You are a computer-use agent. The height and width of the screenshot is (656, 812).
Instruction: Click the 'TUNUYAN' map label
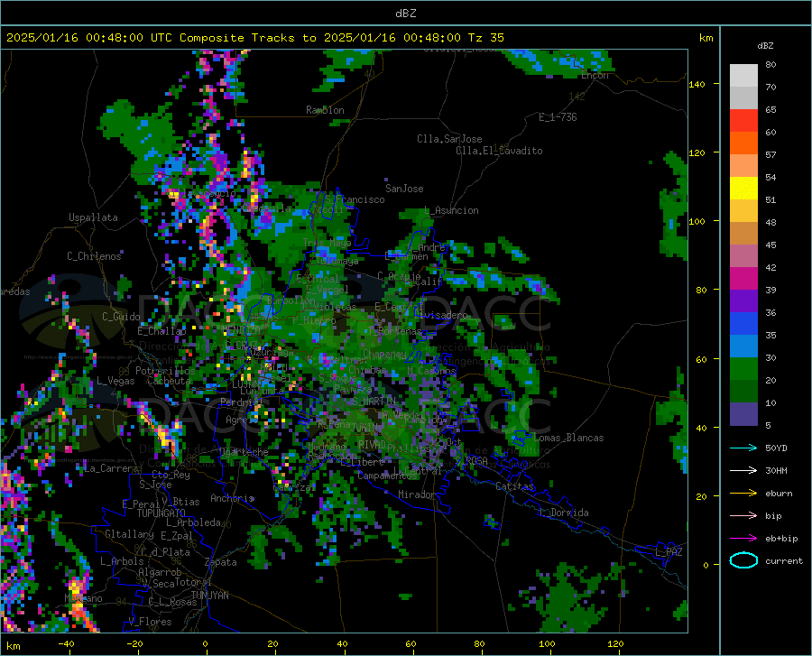coord(209,595)
